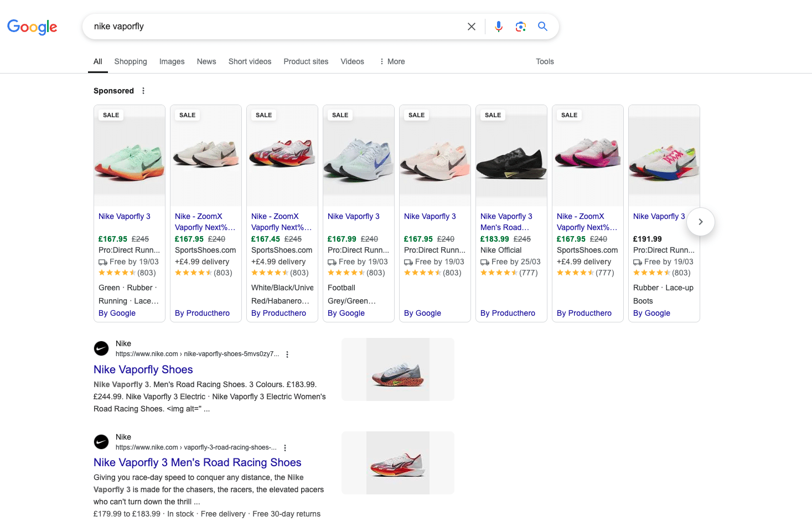Clear the search box with X icon
The image size is (812, 532).
pos(472,27)
